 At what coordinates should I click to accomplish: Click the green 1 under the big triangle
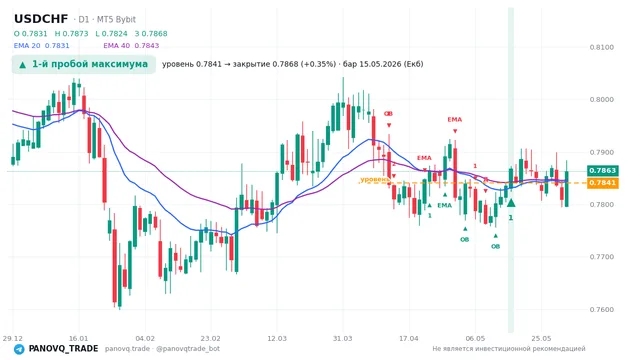[x=511, y=218]
